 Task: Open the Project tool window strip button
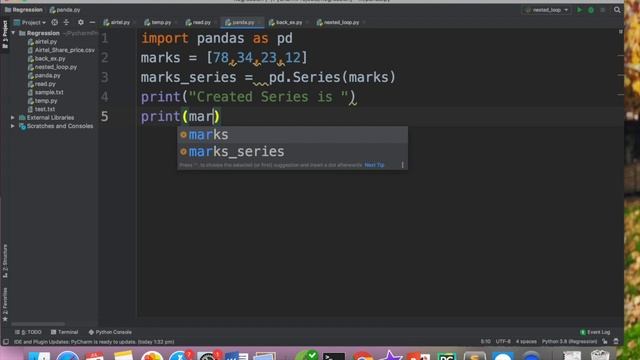5,35
